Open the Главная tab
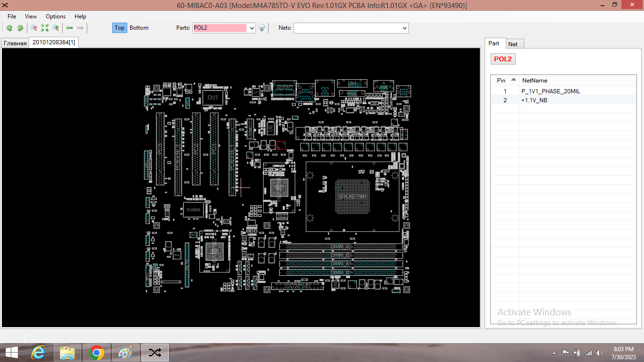 coord(15,43)
